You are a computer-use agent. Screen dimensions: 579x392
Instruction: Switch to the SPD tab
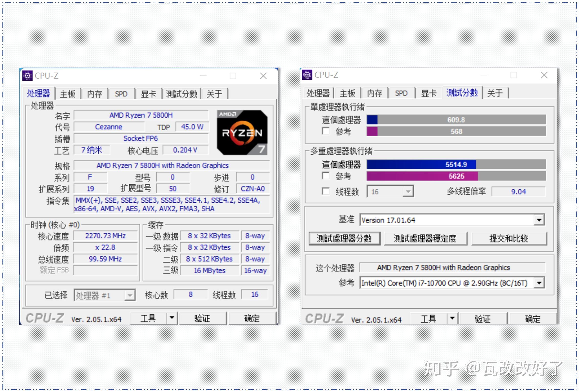point(121,94)
